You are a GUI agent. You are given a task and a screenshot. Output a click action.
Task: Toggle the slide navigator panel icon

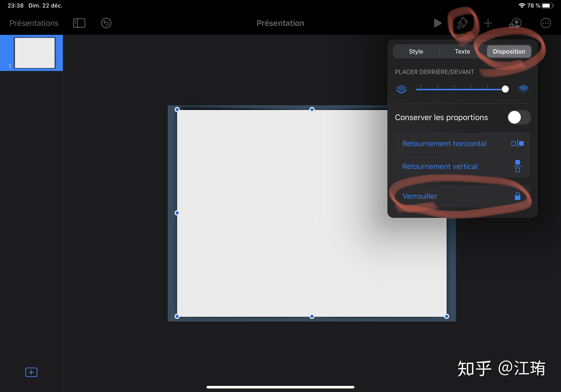click(79, 23)
